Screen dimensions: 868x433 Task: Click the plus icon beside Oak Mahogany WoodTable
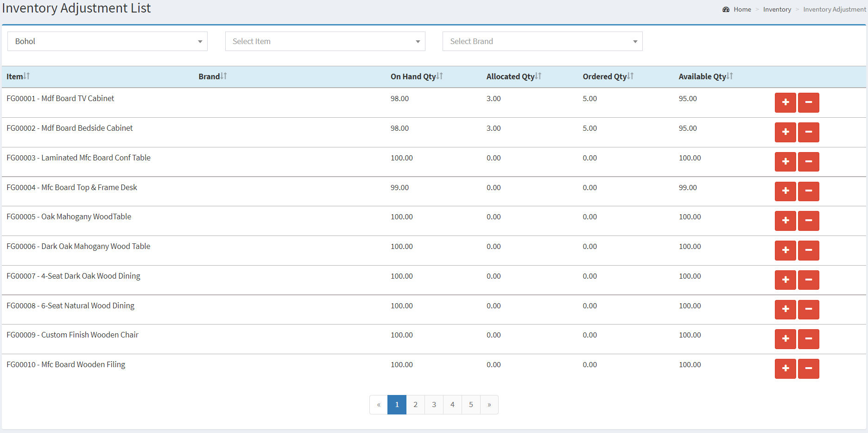(x=785, y=221)
